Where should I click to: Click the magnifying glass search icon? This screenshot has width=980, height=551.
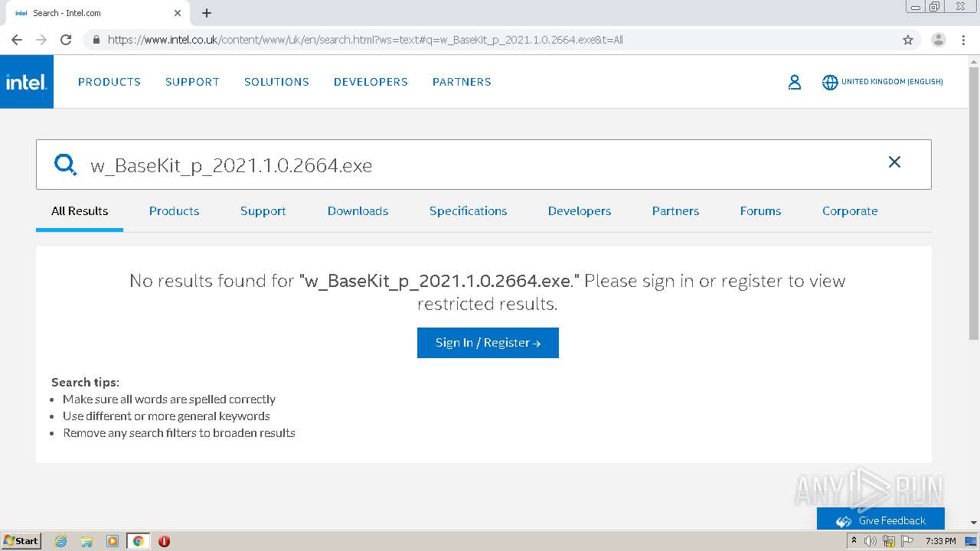(66, 165)
